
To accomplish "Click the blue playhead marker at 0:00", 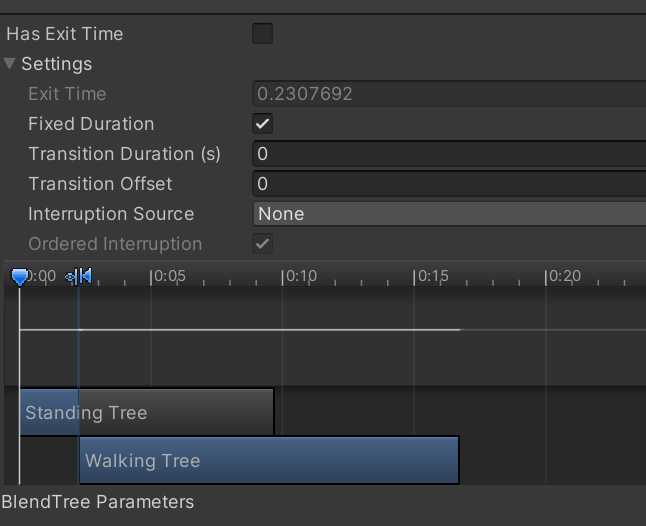I will pos(19,277).
